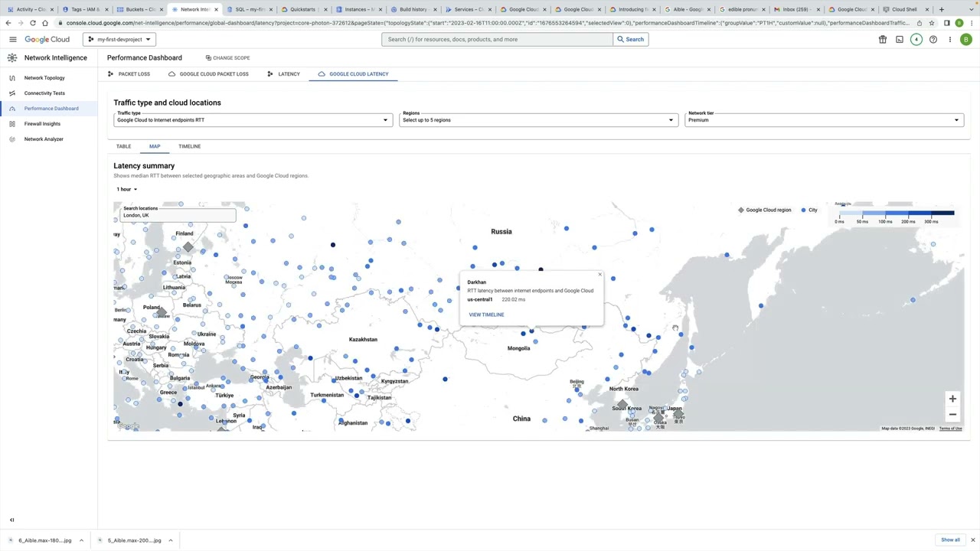
Task: Click the Google Cloud region marker in South Korea
Action: 622,404
